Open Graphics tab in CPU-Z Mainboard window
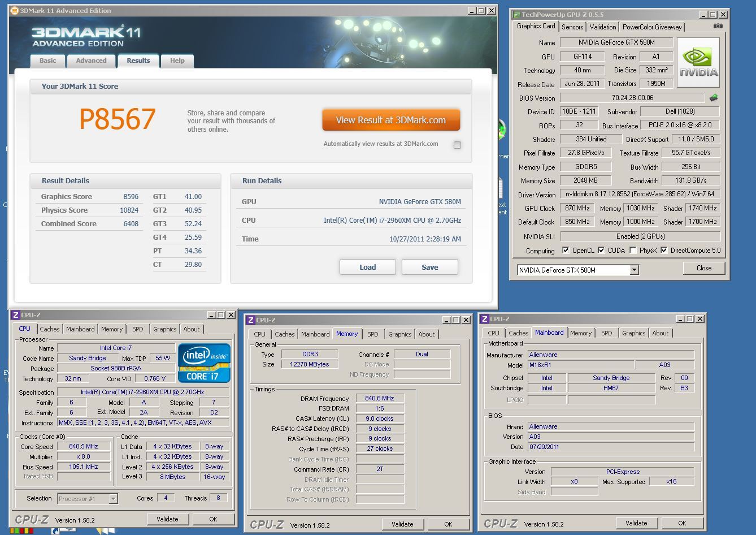Viewport: 756px width, 535px height. (x=634, y=333)
